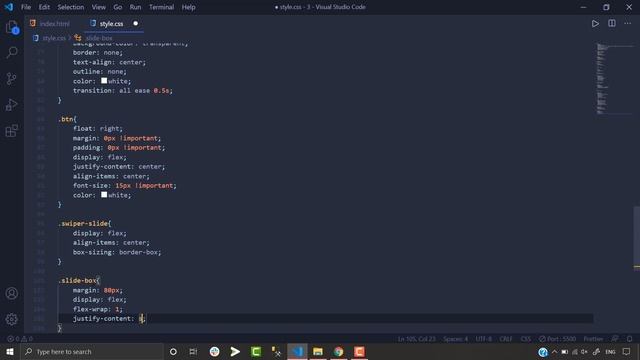Click the .swiper-slide selector line
The height and width of the screenshot is (360, 640).
click(x=85, y=224)
